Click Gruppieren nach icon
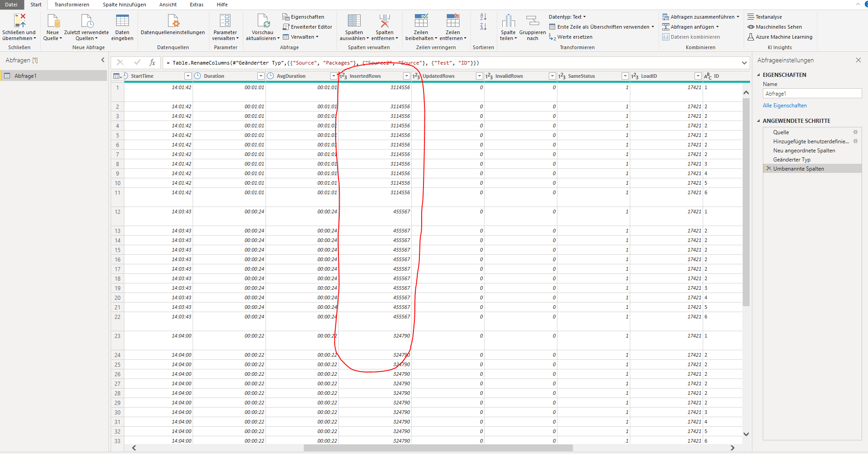 point(532,21)
